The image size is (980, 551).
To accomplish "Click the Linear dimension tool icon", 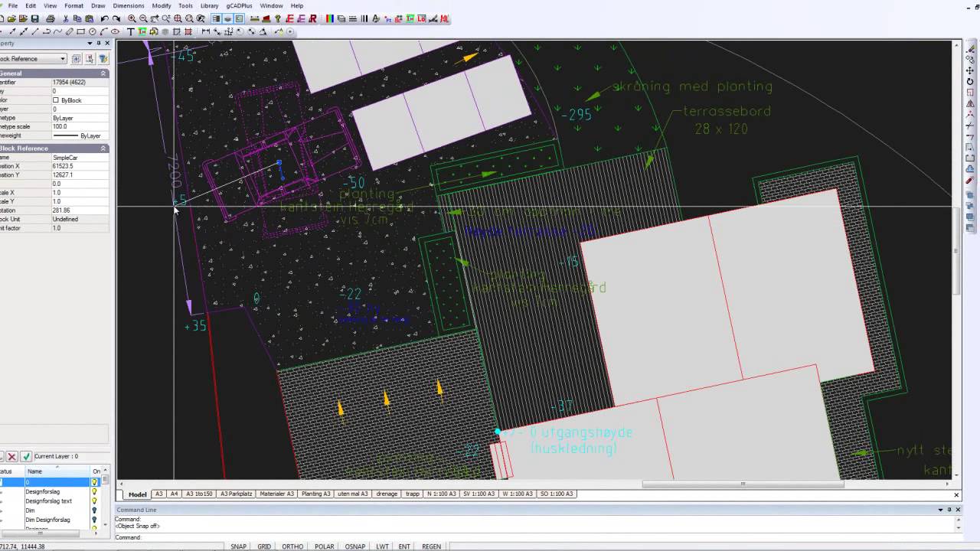I will pyautogui.click(x=206, y=31).
